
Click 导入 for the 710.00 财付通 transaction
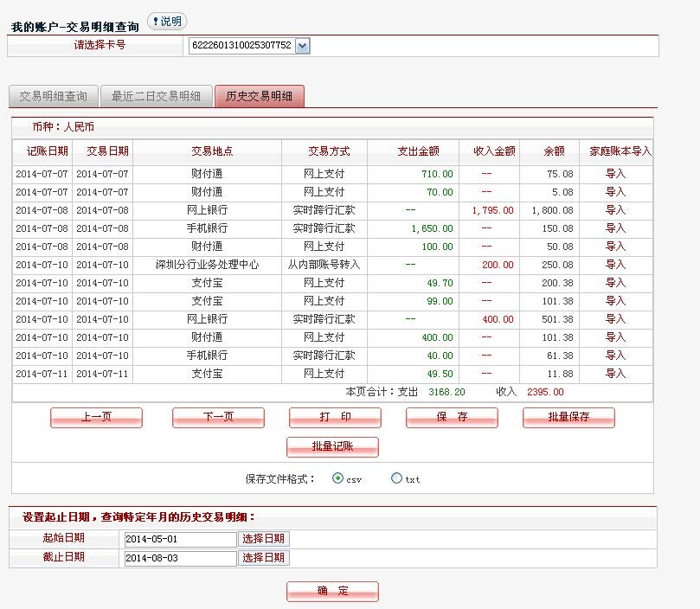click(615, 174)
